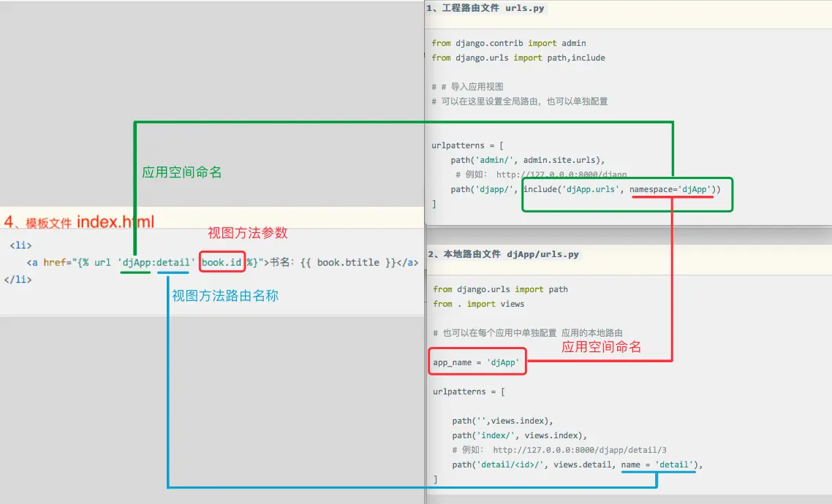Click the app_name = 'djApp' red box
This screenshot has height=504, width=832.
(477, 362)
